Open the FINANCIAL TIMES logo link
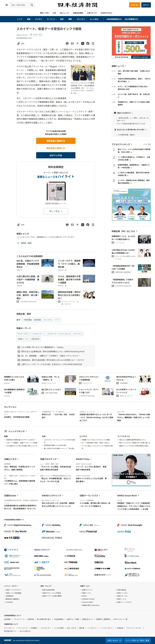 point(52,538)
